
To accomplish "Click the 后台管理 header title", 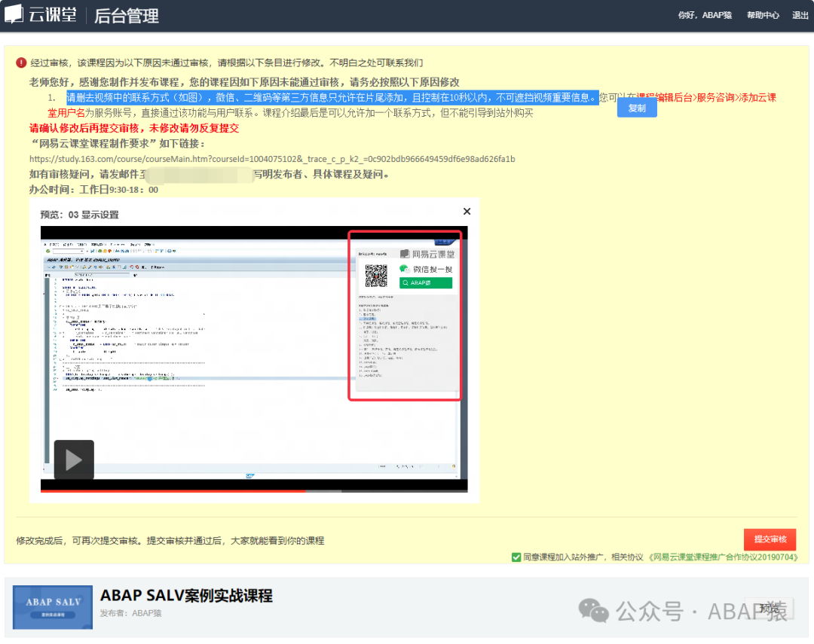I will pyautogui.click(x=126, y=16).
